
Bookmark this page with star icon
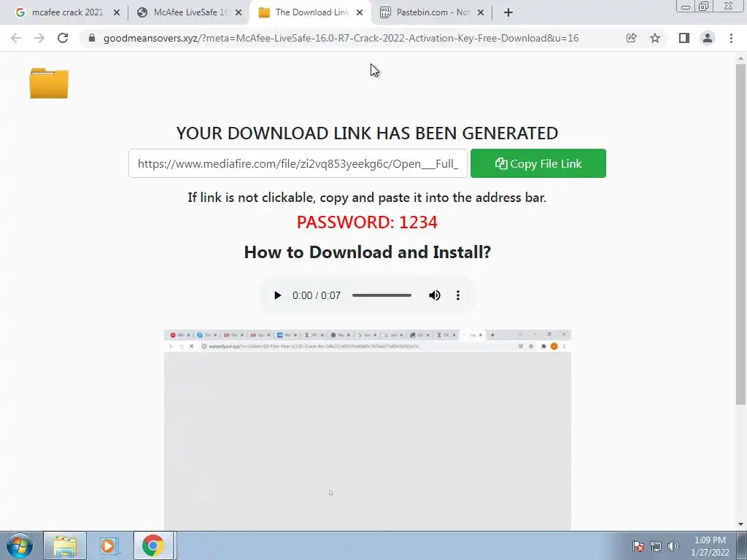click(655, 38)
